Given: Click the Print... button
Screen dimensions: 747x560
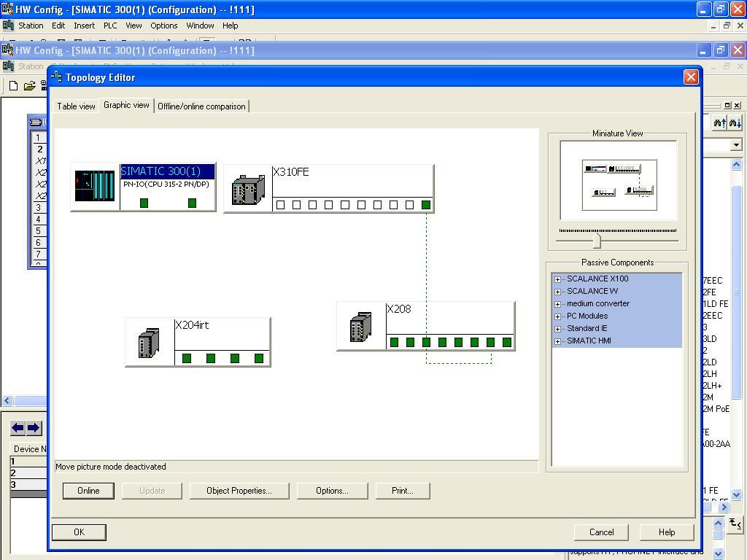Looking at the screenshot, I should tap(403, 491).
